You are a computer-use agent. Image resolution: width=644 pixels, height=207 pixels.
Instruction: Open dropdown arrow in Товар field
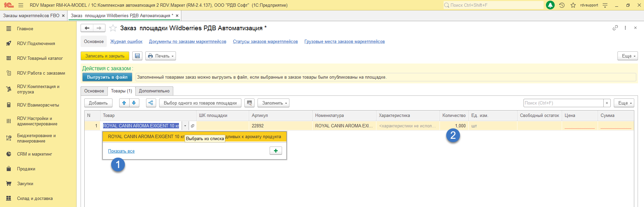click(x=185, y=126)
